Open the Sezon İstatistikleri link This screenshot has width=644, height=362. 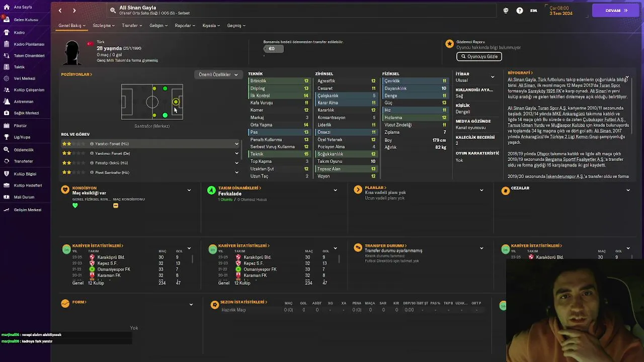click(x=244, y=302)
